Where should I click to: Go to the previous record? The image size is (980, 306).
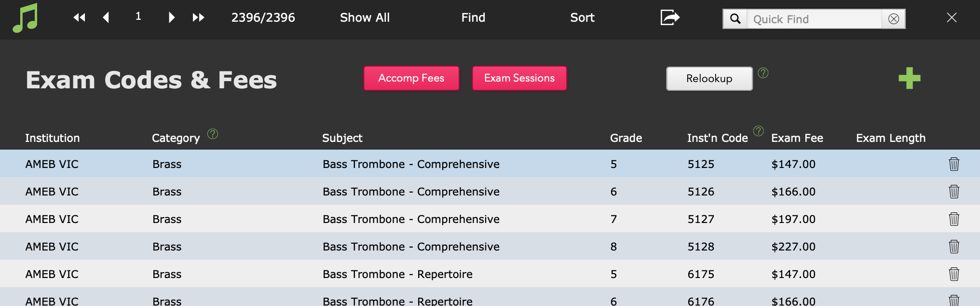106,18
